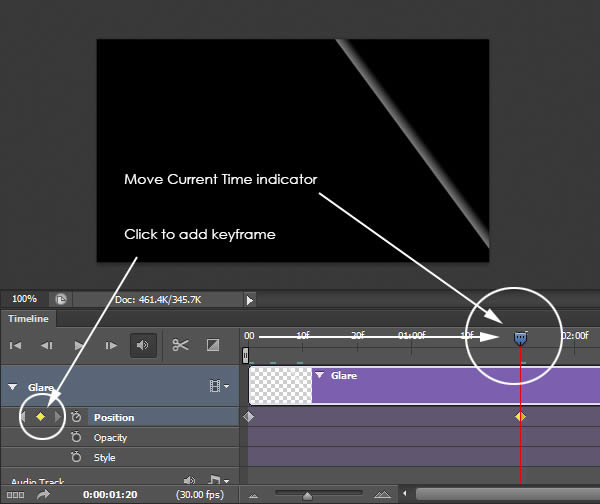Play the timeline animation
The image size is (600, 504).
[x=79, y=346]
